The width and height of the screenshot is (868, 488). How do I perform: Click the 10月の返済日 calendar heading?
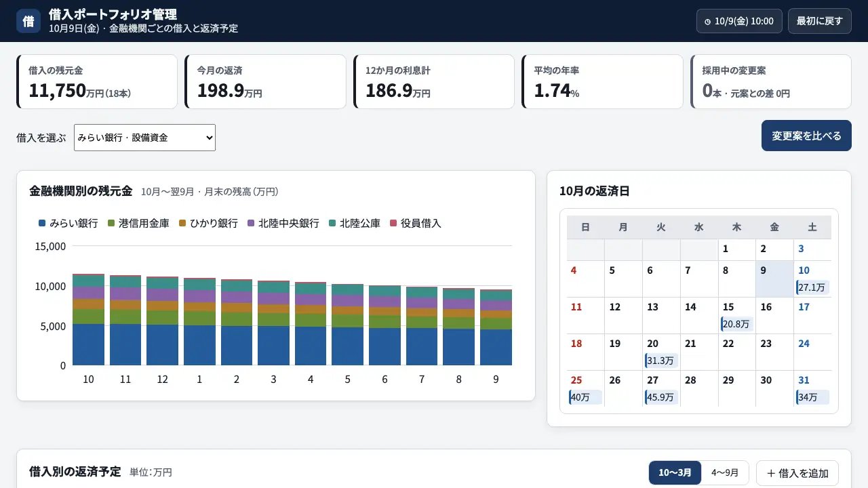595,190
